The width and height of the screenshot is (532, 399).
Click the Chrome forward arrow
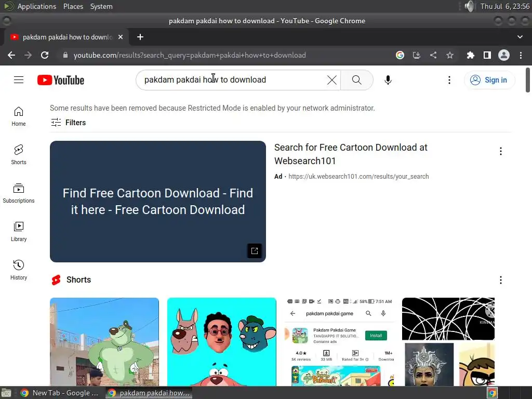point(28,55)
